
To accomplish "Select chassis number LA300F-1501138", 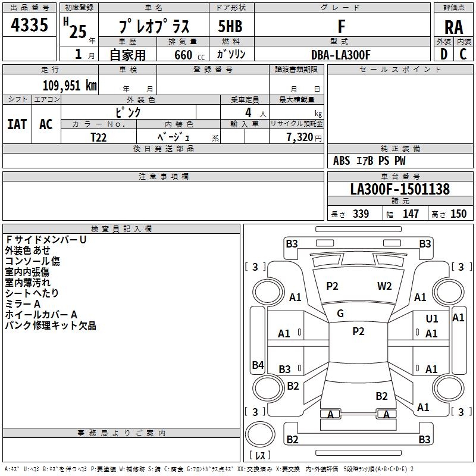I will click(400, 190).
